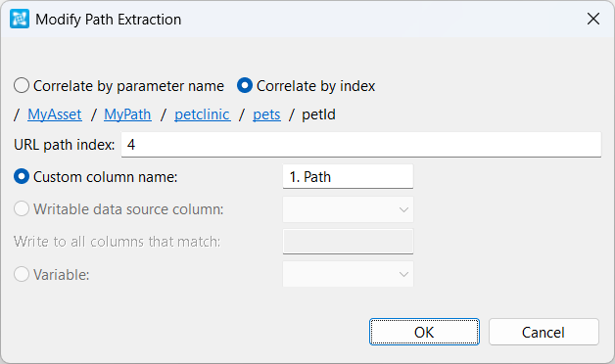Select Correlate by parameter name option
The width and height of the screenshot is (615, 364).
pos(118,86)
